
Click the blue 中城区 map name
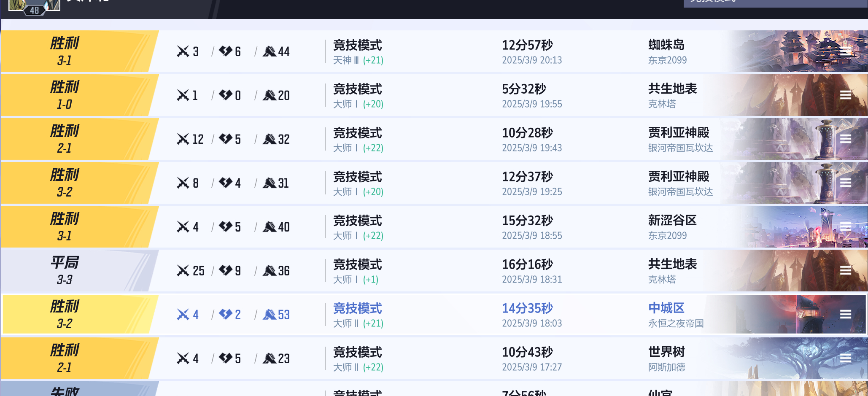(x=666, y=307)
